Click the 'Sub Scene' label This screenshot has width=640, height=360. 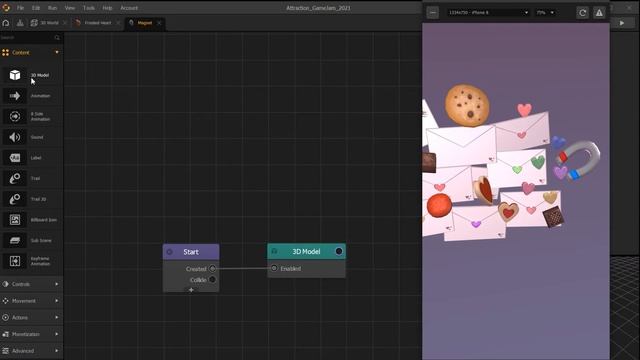(41, 240)
